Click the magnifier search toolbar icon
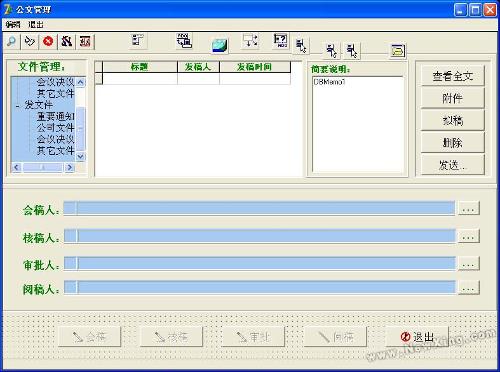The width and height of the screenshot is (500, 372). pos(12,42)
